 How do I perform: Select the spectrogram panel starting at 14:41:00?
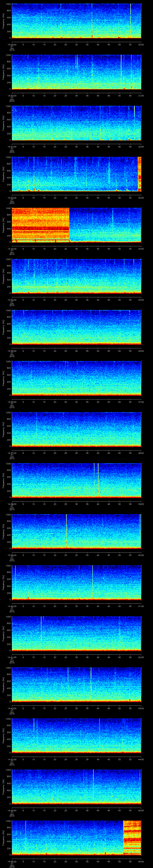pos(76,633)
